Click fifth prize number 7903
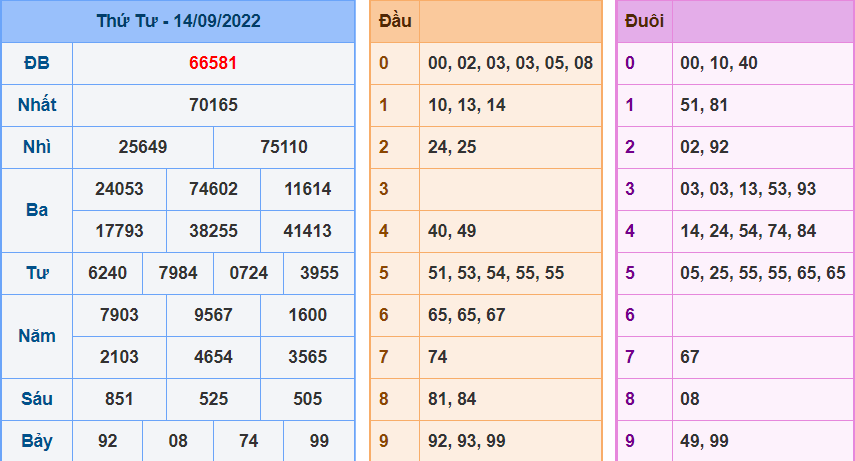Image resolution: width=855 pixels, height=461 pixels. [119, 315]
